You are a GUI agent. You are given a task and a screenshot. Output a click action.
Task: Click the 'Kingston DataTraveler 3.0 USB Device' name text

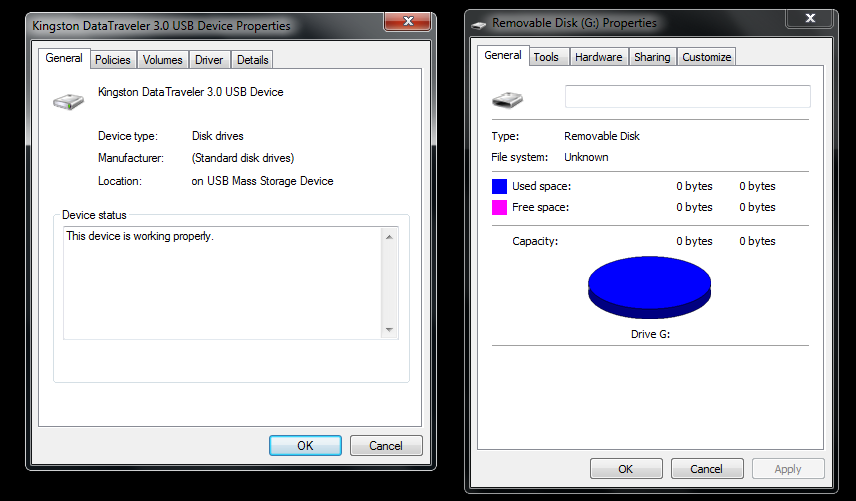coord(191,92)
